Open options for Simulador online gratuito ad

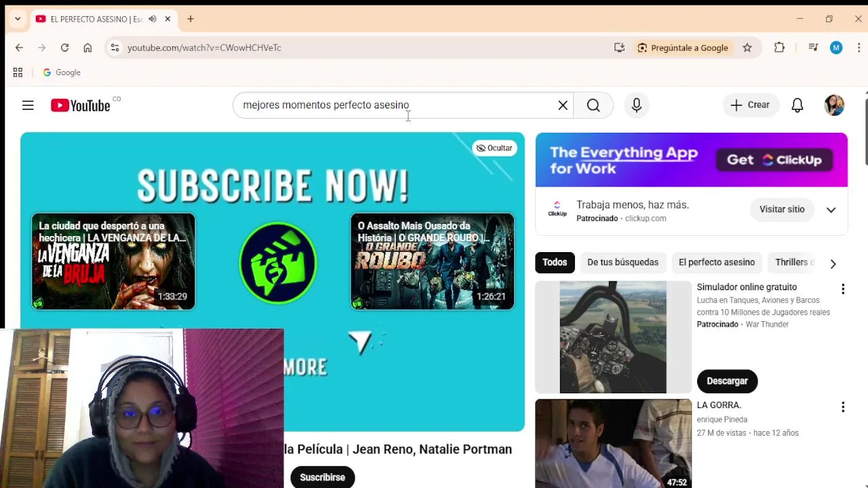click(843, 289)
